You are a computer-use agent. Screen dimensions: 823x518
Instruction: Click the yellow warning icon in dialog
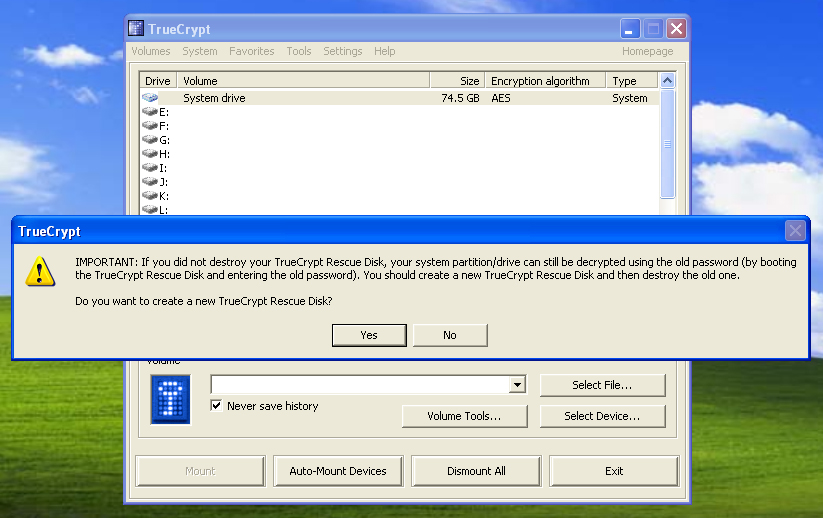click(x=40, y=271)
